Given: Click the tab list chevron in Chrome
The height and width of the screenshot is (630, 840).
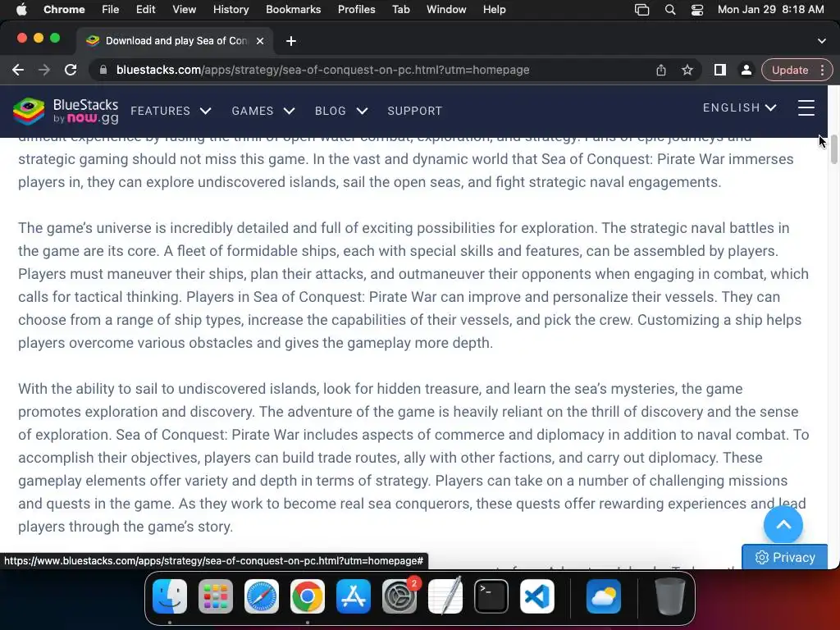Looking at the screenshot, I should (821, 41).
